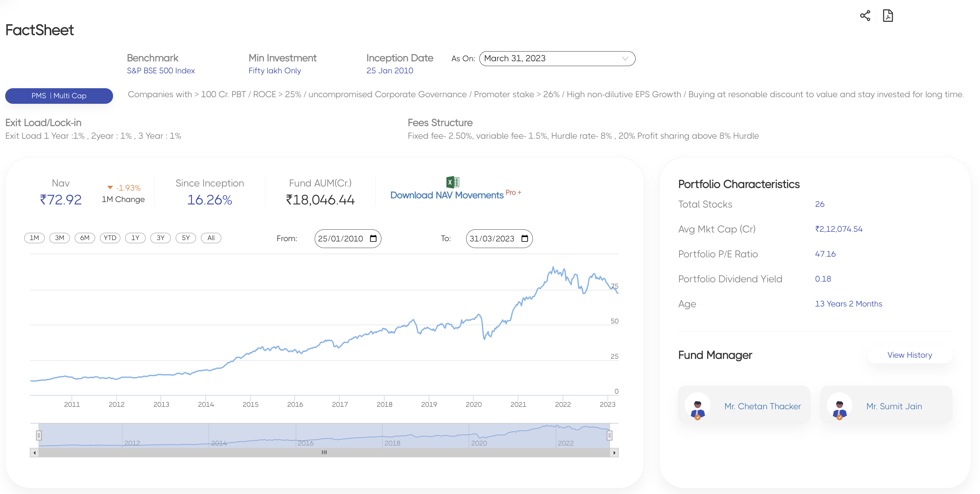Viewport: 980px width, 494px height.
Task: Click the Fifty lakh Only min investment text
Action: [275, 71]
